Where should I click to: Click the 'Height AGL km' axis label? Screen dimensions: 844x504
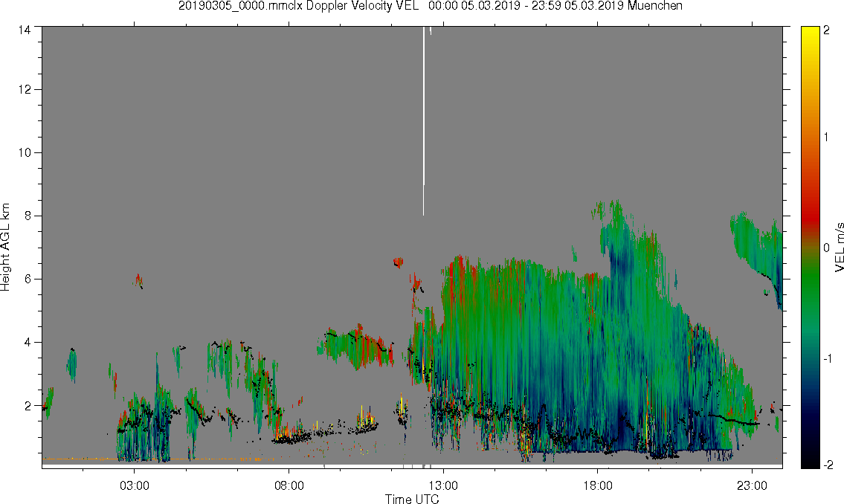pos(5,248)
